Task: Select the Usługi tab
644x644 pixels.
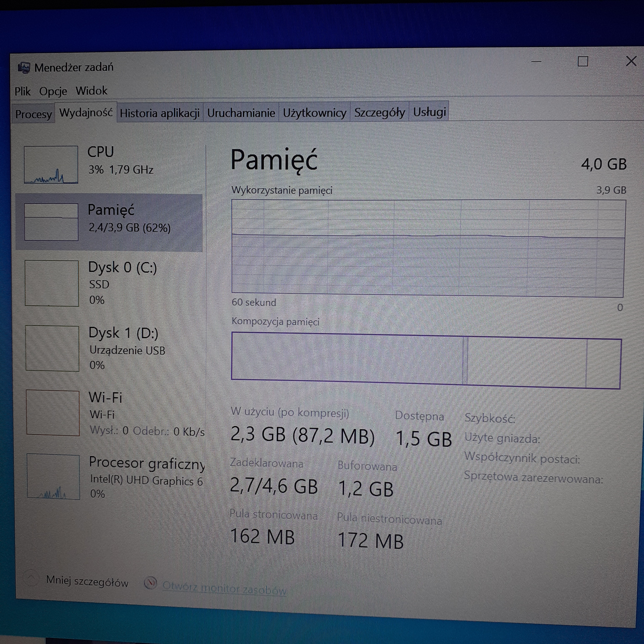Action: 429,112
